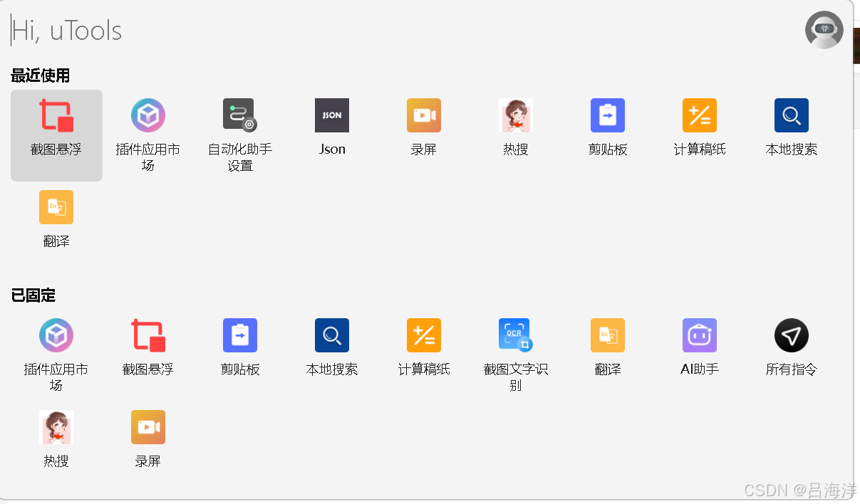Image resolution: width=860 pixels, height=504 pixels.
Task: Open 翻译 under 最近使用
Action: tap(56, 219)
